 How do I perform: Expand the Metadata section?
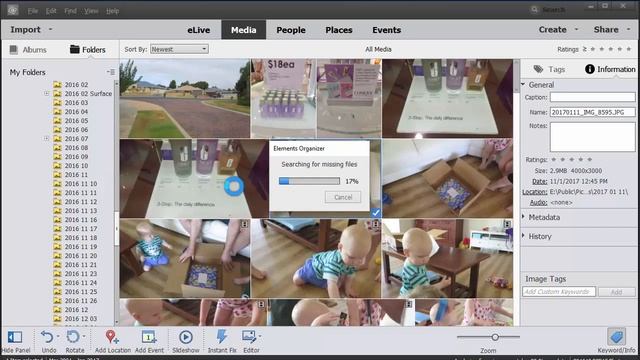coord(523,217)
